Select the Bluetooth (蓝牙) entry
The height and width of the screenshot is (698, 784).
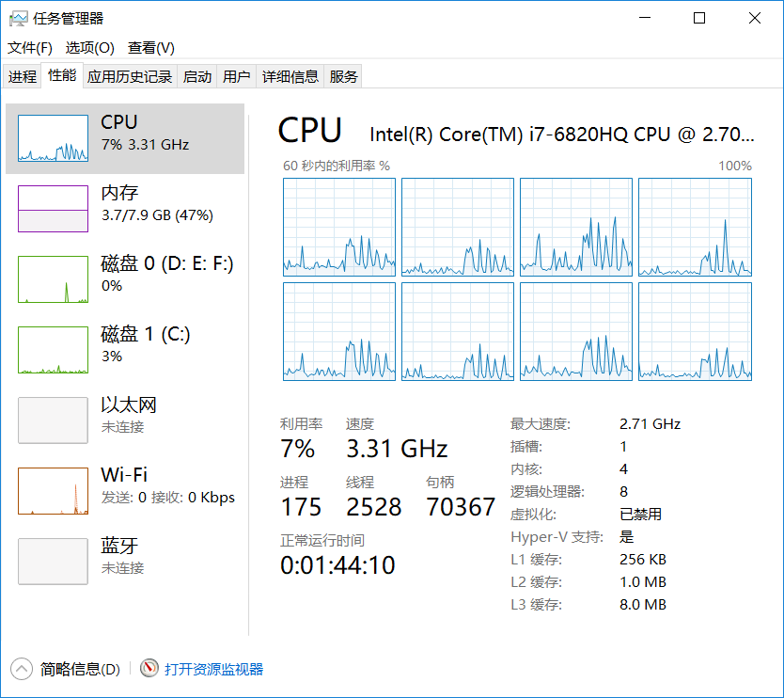pyautogui.click(x=54, y=562)
